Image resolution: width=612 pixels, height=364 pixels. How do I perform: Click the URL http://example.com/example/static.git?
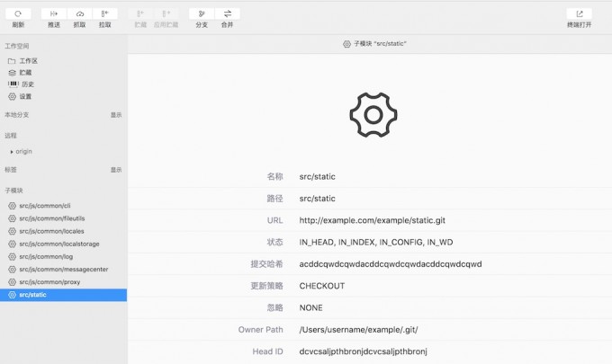click(373, 220)
